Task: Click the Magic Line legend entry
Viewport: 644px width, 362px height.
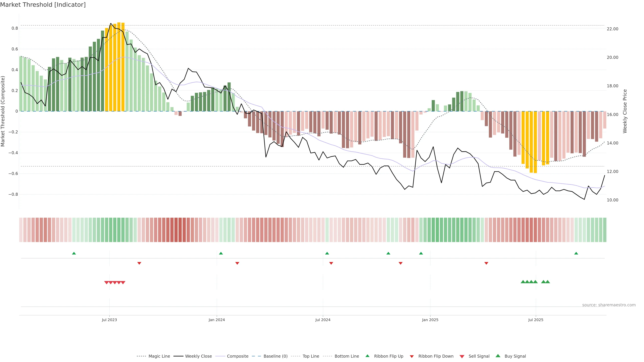Action: click(x=159, y=356)
